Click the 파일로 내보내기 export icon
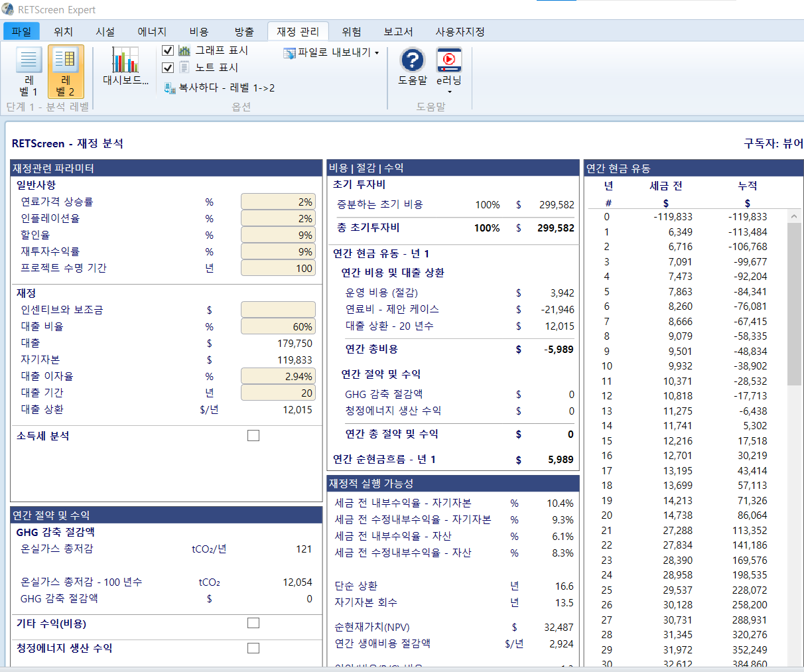804x672 pixels. [x=289, y=52]
